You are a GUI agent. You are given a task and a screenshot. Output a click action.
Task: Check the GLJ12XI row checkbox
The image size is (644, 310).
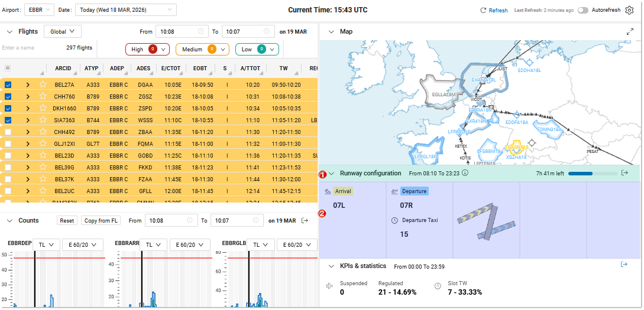click(8, 143)
